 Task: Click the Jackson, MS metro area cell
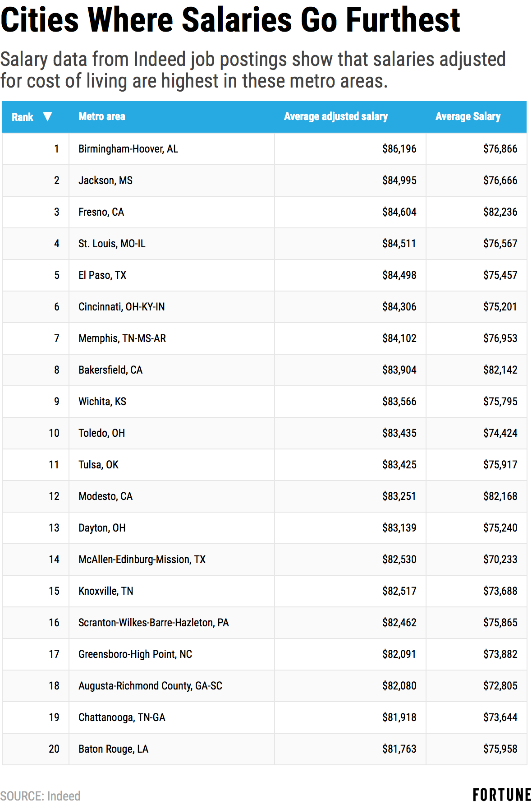coord(105,180)
